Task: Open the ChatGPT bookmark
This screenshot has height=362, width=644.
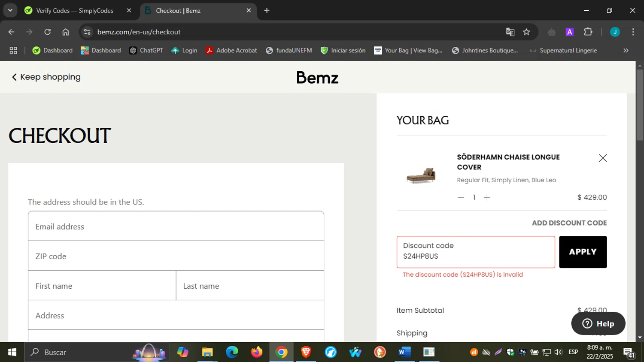Action: pos(146,51)
